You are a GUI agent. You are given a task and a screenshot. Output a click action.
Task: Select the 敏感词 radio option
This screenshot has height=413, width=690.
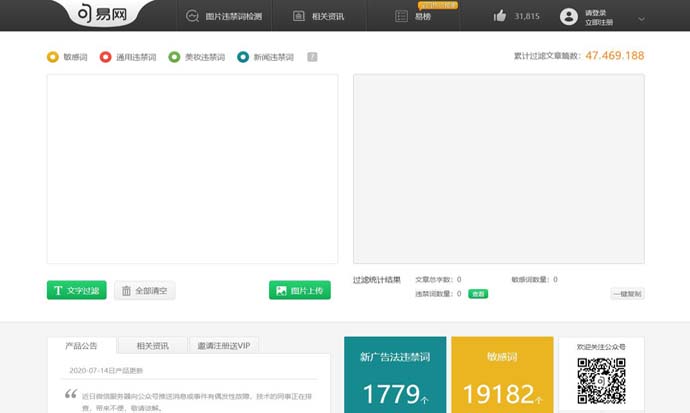click(x=53, y=57)
